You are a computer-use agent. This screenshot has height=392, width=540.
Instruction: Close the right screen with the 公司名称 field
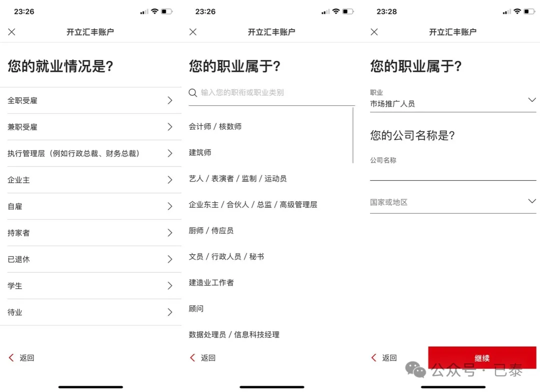pos(374,32)
